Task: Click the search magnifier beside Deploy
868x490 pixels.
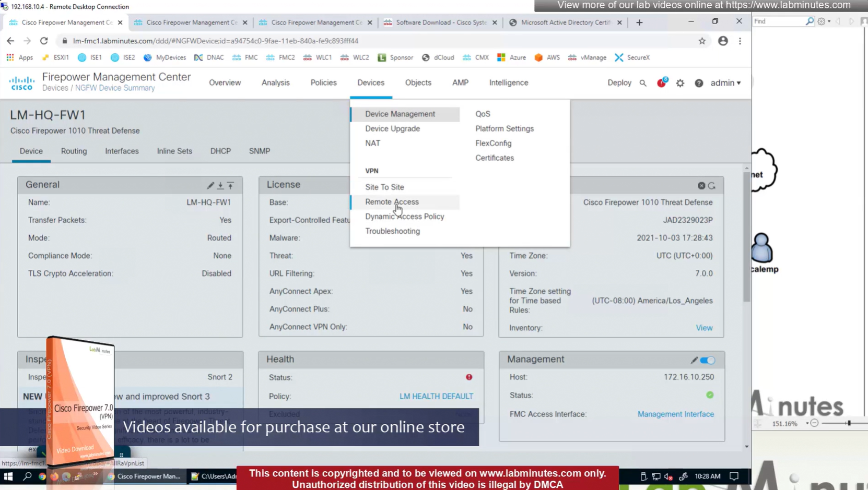Action: [643, 83]
